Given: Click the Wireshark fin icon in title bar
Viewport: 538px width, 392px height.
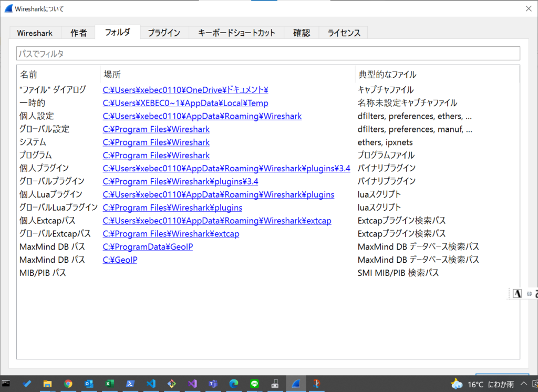Looking at the screenshot, I should 8,8.
